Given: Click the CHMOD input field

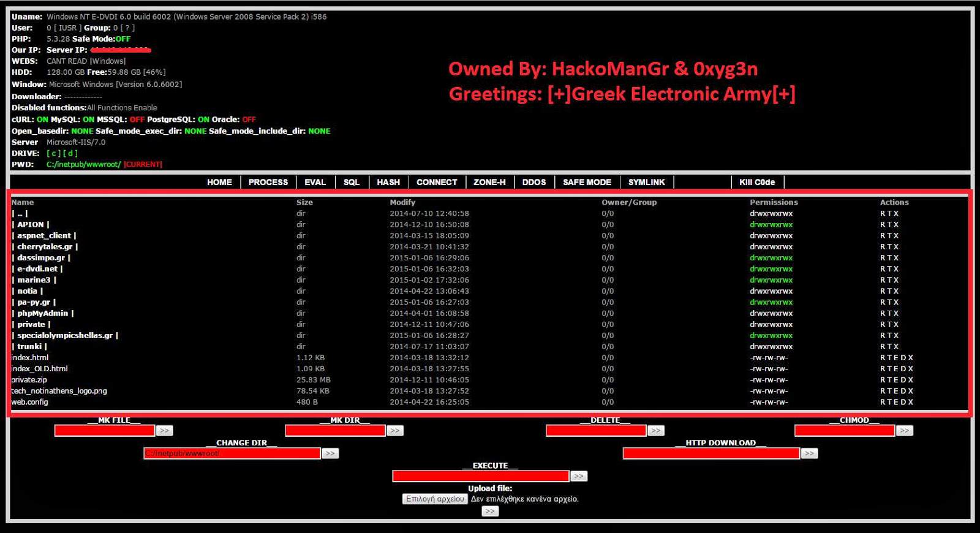Looking at the screenshot, I should (845, 431).
